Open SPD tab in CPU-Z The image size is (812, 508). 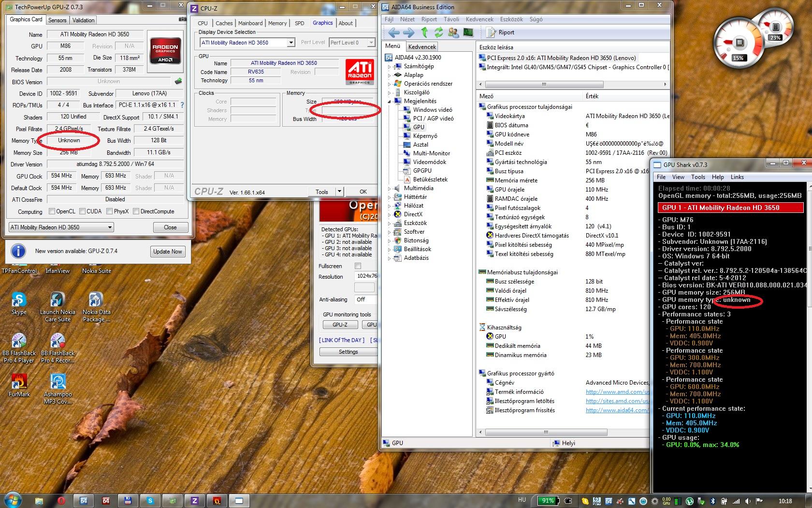coord(300,23)
